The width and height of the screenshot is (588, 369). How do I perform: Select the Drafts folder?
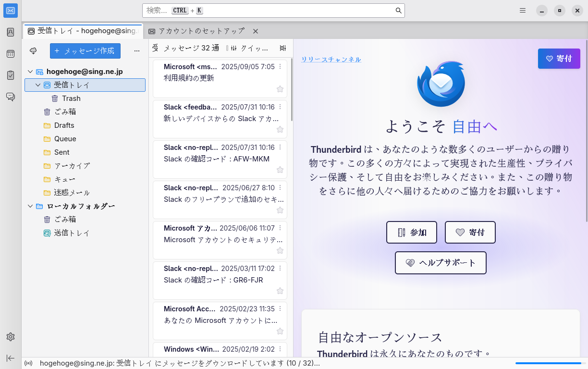click(85, 125)
